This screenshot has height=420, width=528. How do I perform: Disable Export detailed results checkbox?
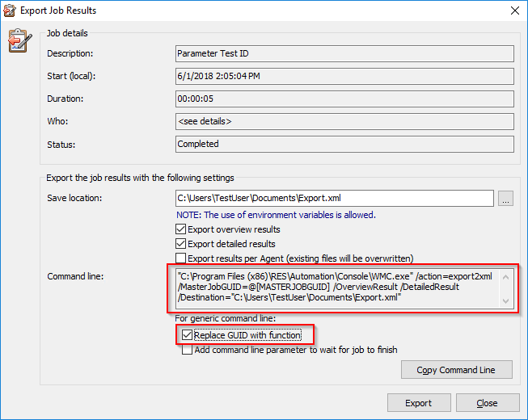[x=181, y=244]
